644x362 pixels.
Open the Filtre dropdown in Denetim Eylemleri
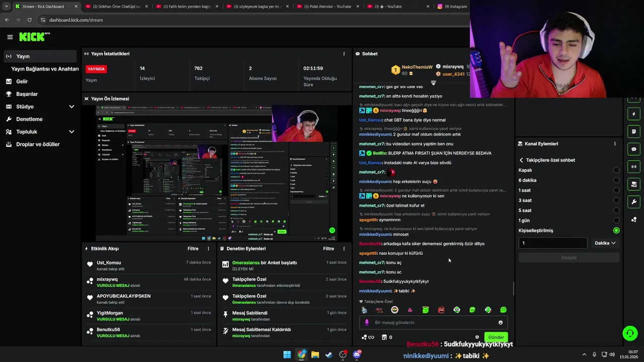pyautogui.click(x=329, y=248)
